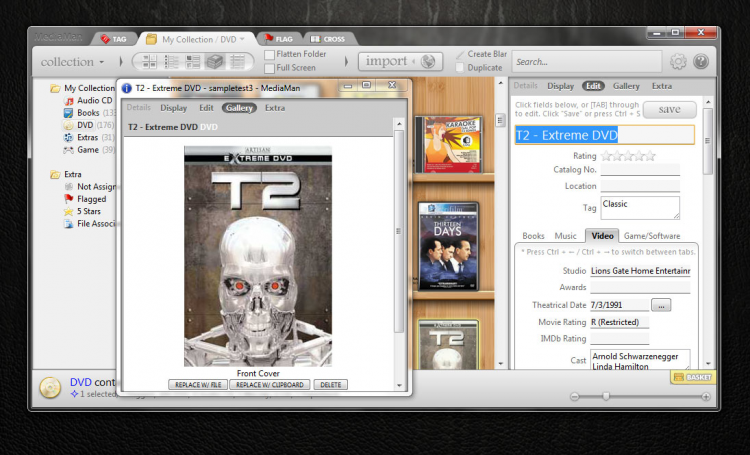Click the Studio input field
This screenshot has height=455, width=750.
640,271
